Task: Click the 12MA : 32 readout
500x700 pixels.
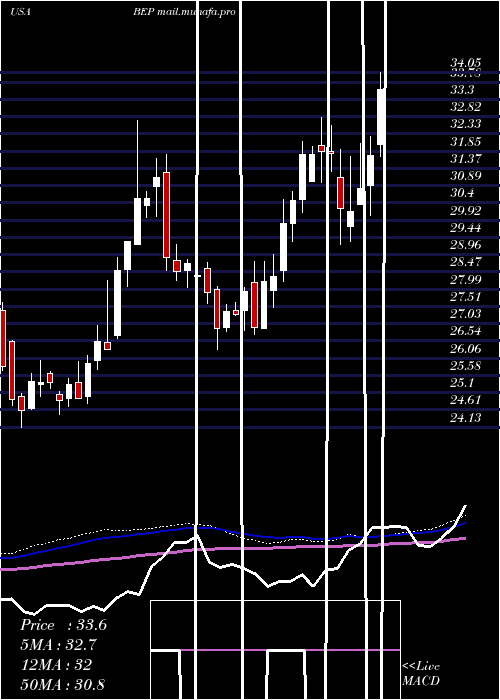Action: tap(56, 665)
